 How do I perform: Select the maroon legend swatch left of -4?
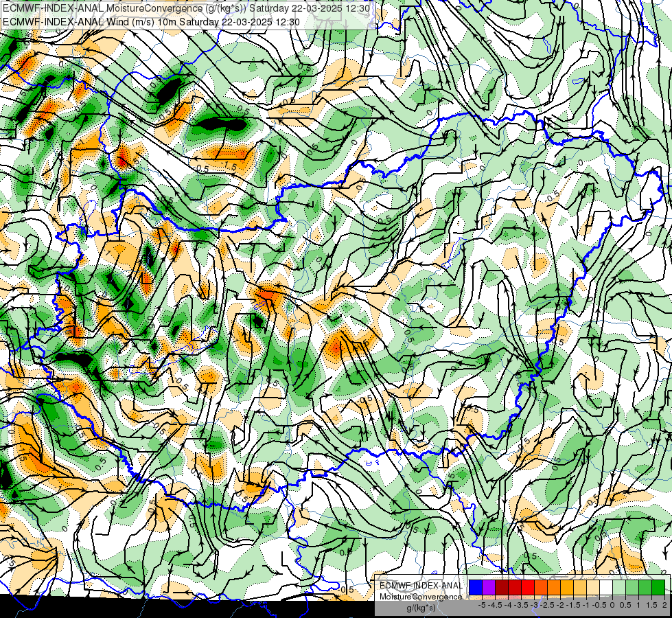tap(502, 588)
